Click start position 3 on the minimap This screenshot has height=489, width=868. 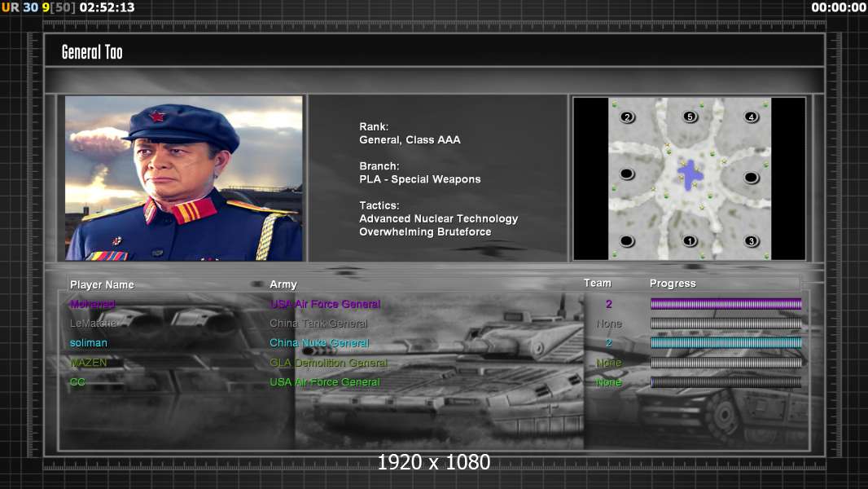[751, 241]
